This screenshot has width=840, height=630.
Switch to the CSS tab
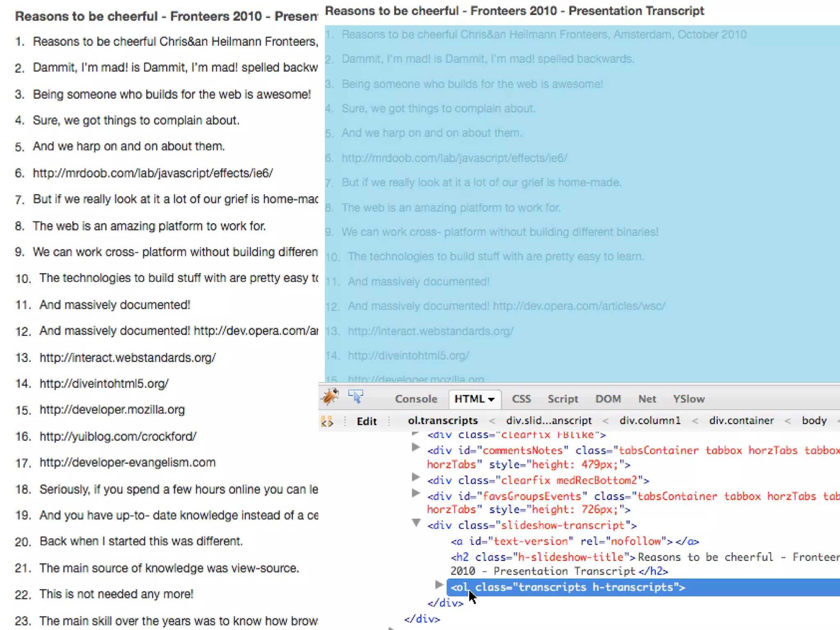[x=521, y=399]
